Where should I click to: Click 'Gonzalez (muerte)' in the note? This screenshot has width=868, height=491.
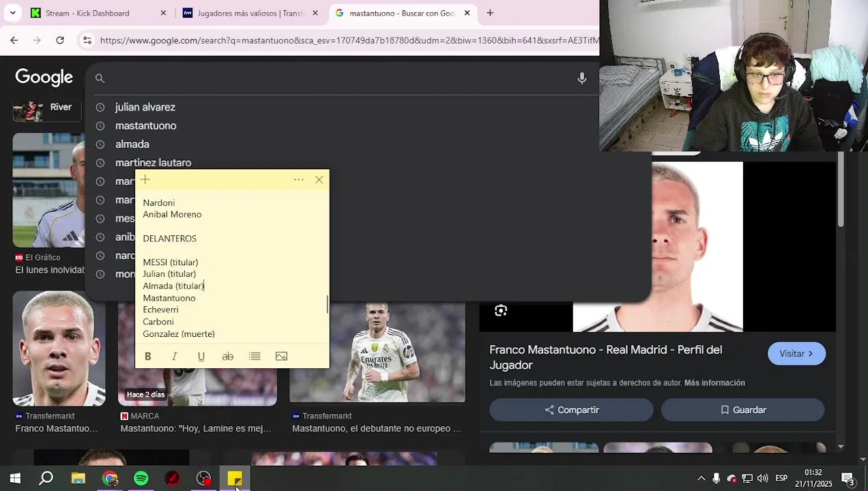178,333
